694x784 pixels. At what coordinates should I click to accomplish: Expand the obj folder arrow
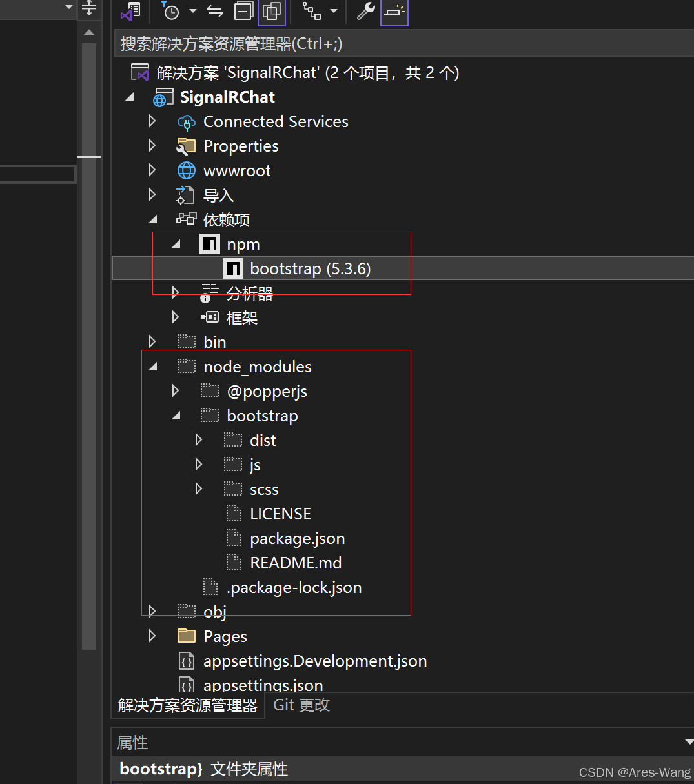tap(152, 612)
